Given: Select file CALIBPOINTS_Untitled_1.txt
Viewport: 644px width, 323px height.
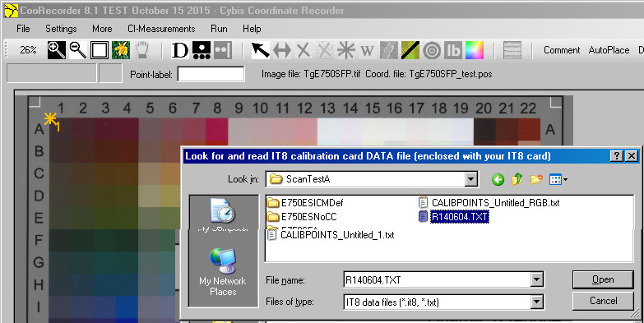Looking at the screenshot, I should (331, 235).
